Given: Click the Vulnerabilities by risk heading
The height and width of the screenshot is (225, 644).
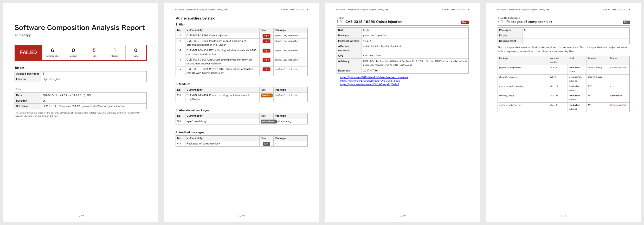Looking at the screenshot, I should [x=195, y=18].
